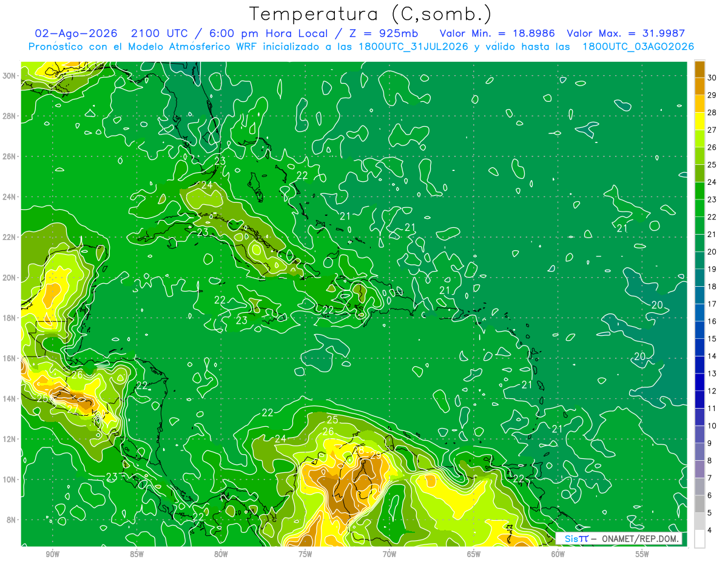Viewport: 728px width, 562px height.
Task: Pick the orange color bar segment between 29 and 30
Action: coord(699,87)
